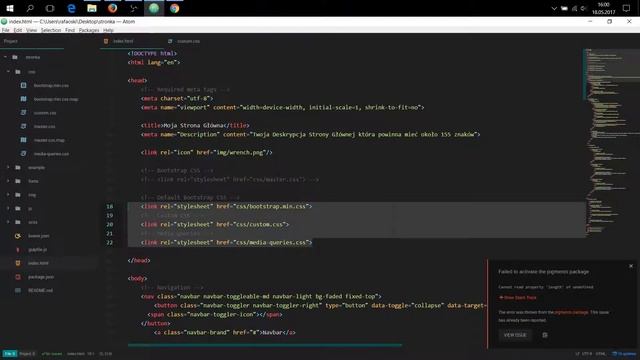Expand the js folder
The image size is (640, 360).
click(x=8, y=208)
